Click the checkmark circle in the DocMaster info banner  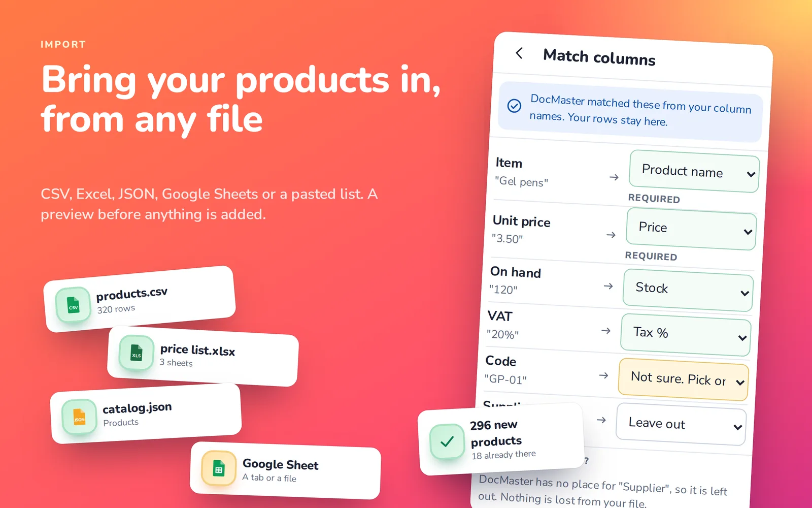pos(514,106)
